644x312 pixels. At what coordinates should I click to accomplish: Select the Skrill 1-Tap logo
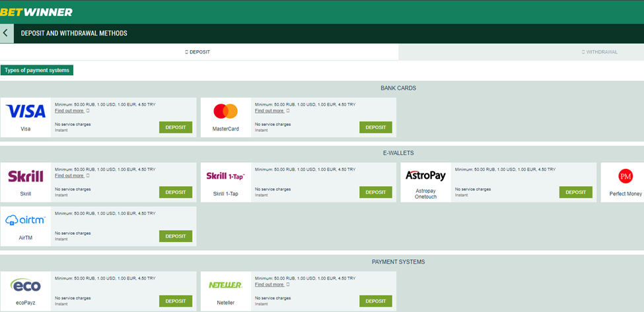pyautogui.click(x=225, y=176)
